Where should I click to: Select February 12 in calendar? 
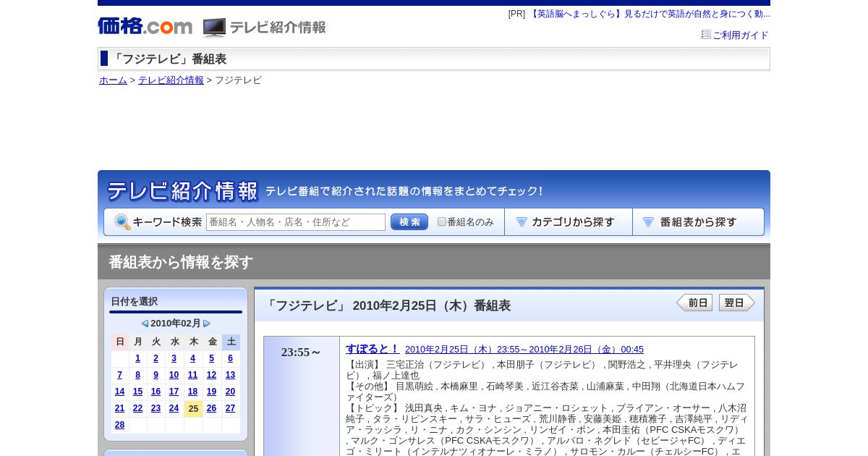pyautogui.click(x=211, y=375)
